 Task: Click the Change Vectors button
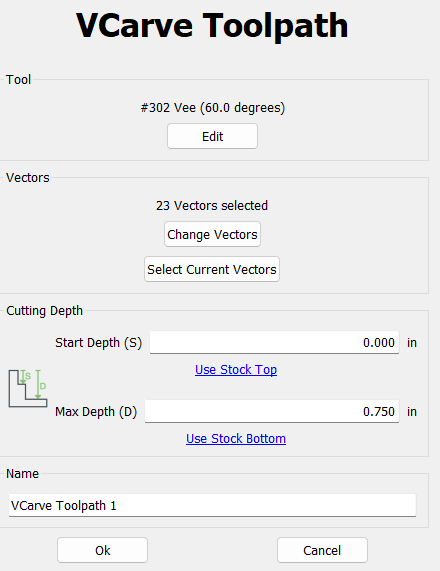212,234
